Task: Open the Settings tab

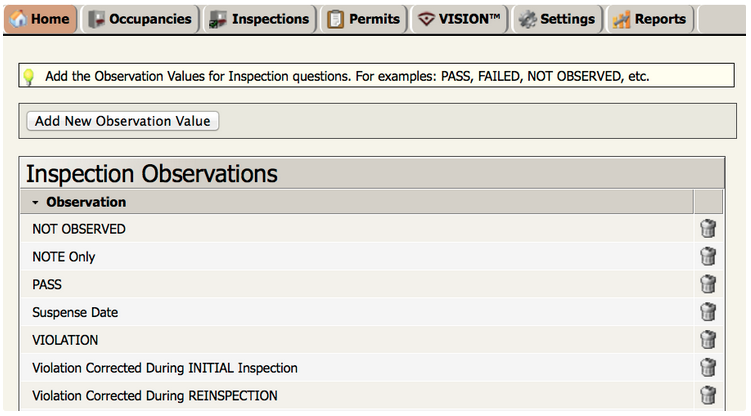Action: pos(557,19)
